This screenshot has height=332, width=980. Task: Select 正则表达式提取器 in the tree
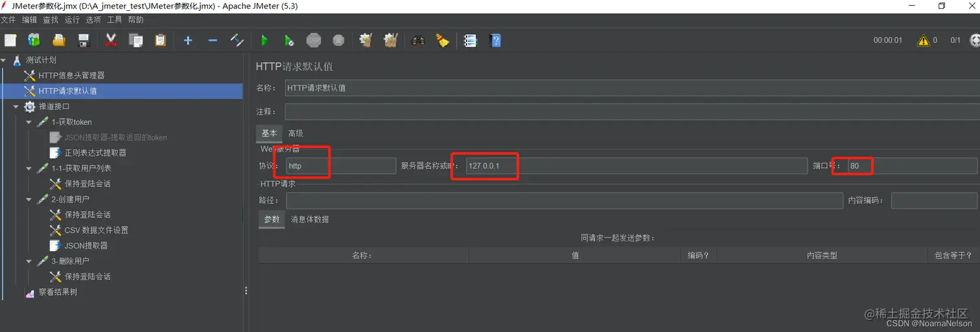(95, 153)
